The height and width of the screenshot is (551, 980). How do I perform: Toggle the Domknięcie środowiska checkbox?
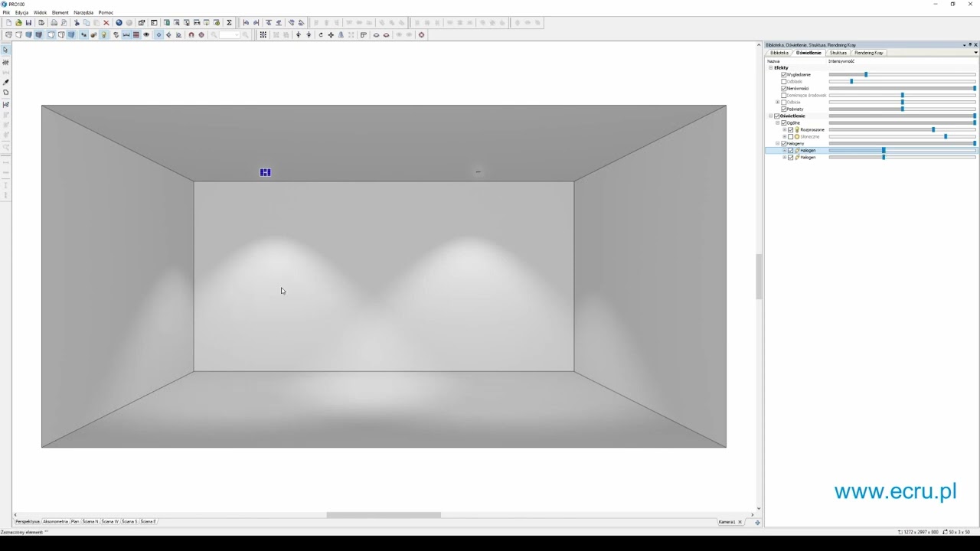[783, 95]
